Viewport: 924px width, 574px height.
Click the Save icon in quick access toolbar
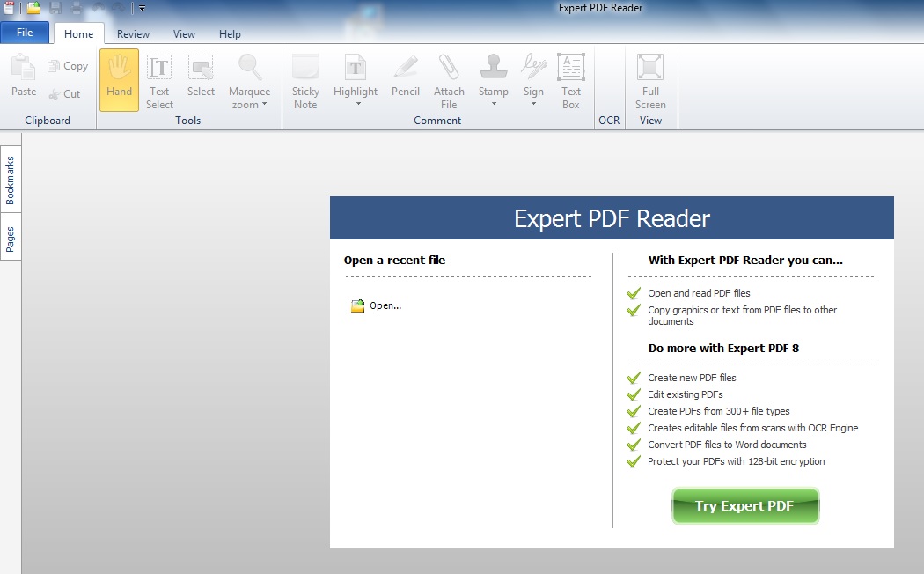click(55, 7)
